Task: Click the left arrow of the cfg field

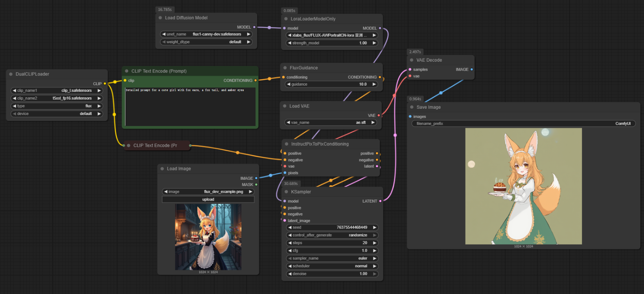Action: point(290,251)
